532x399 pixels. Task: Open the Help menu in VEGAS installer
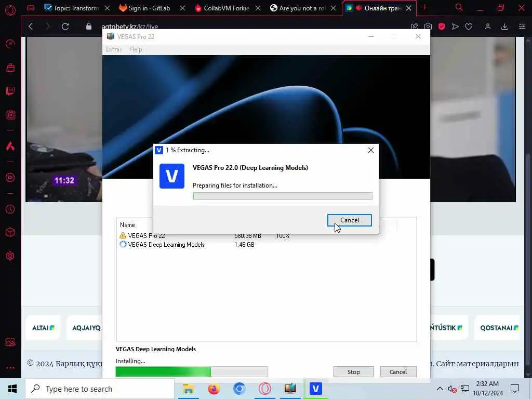coord(136,49)
